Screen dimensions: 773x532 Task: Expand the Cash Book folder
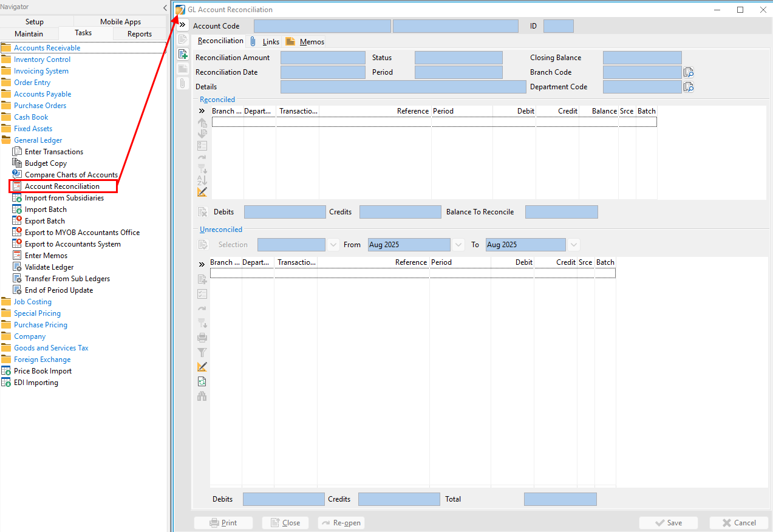(x=26, y=117)
